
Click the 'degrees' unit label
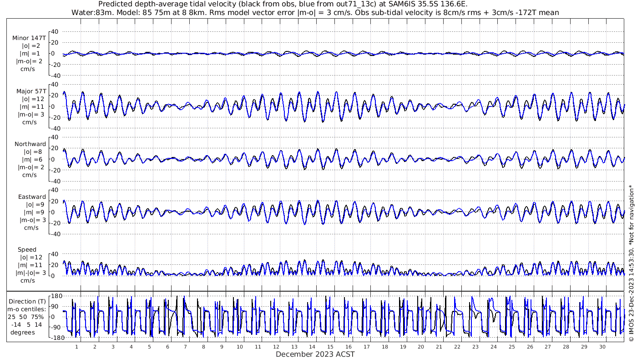tap(24, 332)
